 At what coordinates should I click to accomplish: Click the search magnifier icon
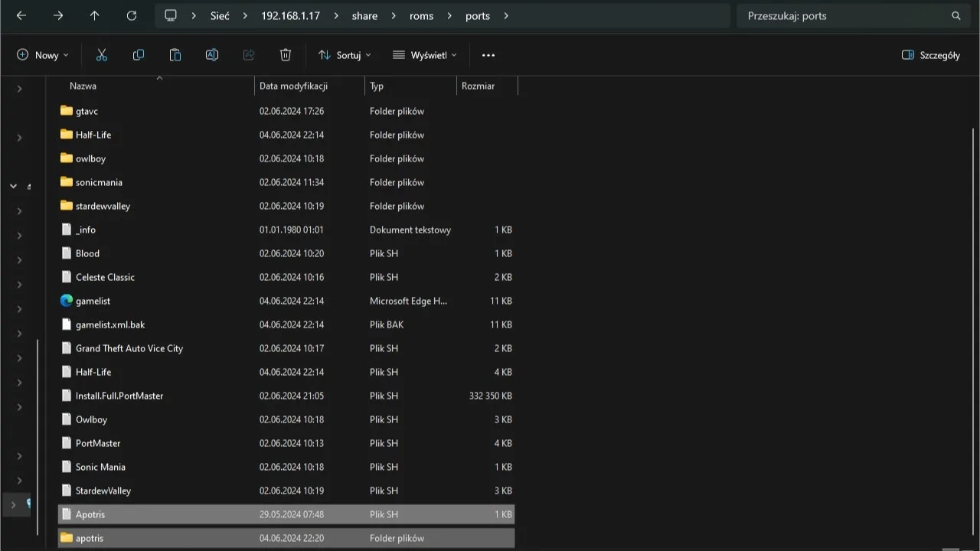point(955,15)
